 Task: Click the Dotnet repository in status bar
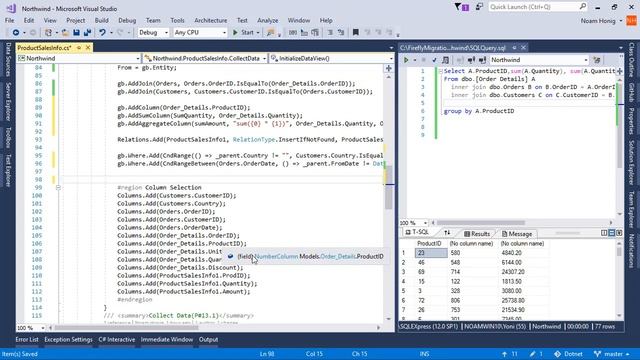click(568, 354)
